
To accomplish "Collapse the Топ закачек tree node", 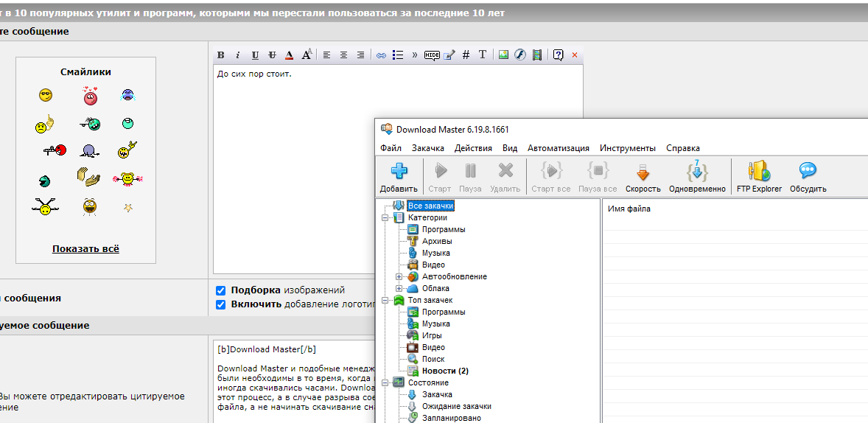I will 385,300.
